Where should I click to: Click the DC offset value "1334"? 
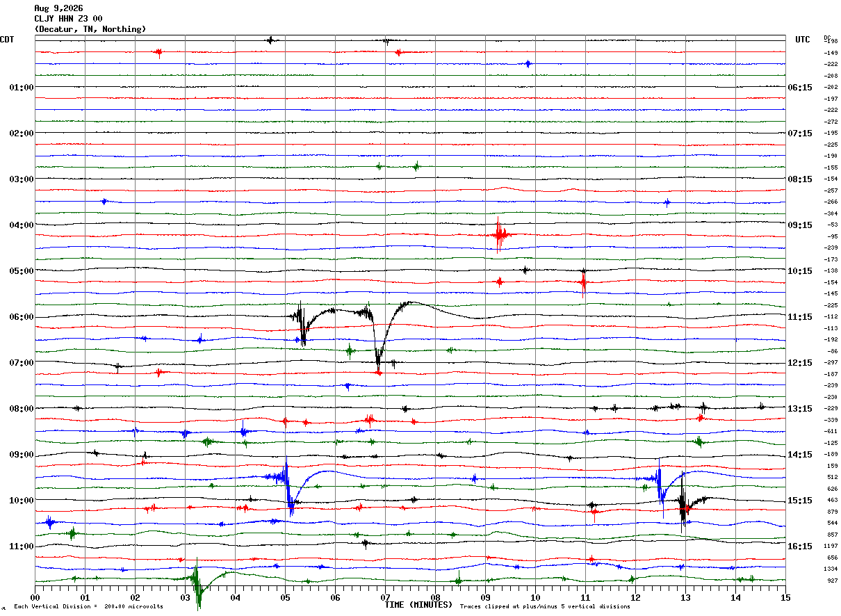pos(831,569)
